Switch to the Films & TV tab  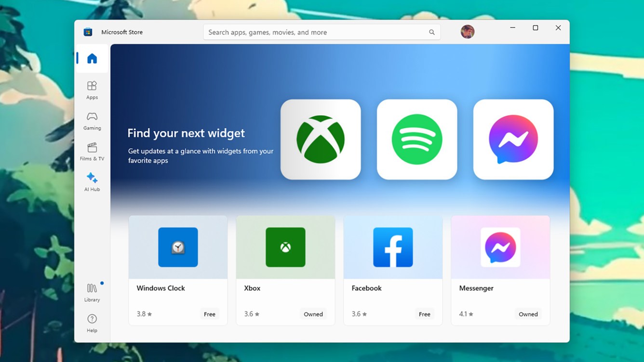coord(91,152)
